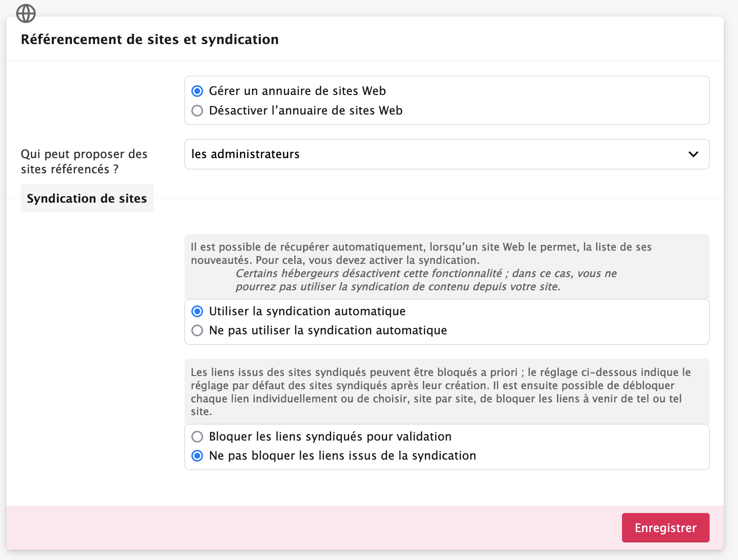Open the 'les administrateurs' dropdown

click(440, 154)
